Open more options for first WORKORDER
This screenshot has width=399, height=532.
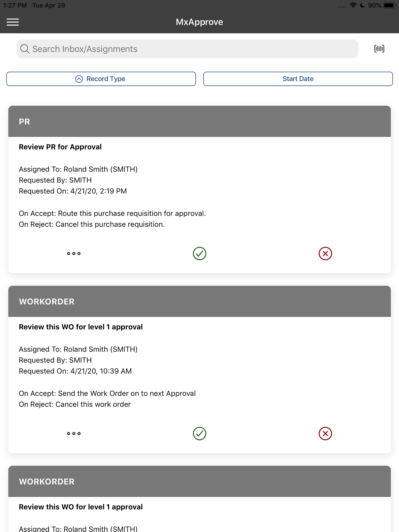tap(74, 433)
